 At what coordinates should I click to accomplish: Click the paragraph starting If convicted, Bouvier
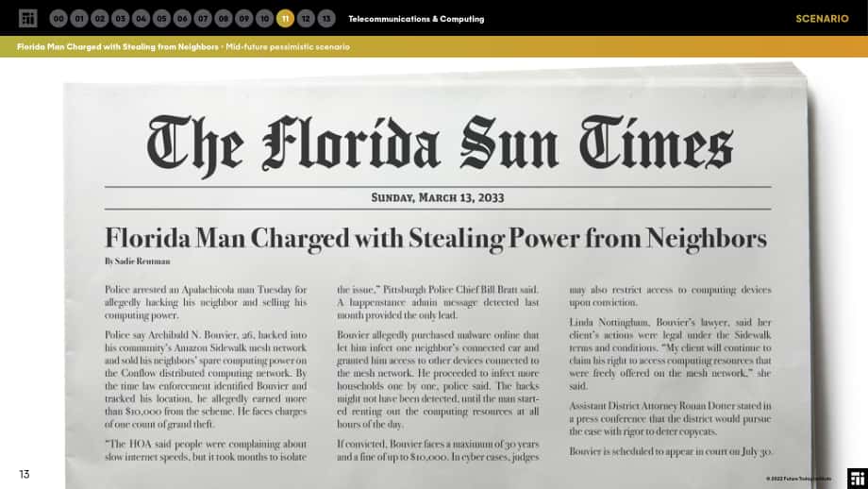(x=438, y=450)
